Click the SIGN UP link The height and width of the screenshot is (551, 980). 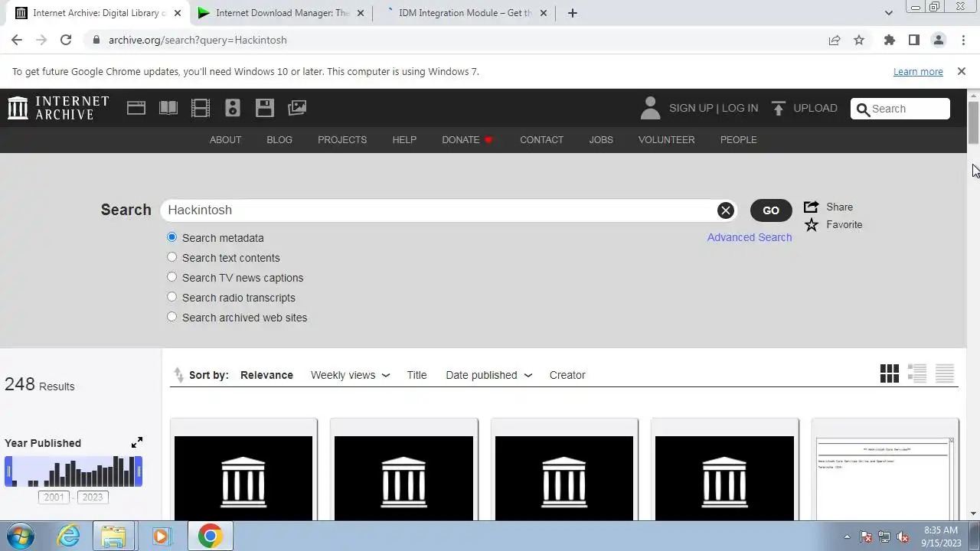point(691,108)
